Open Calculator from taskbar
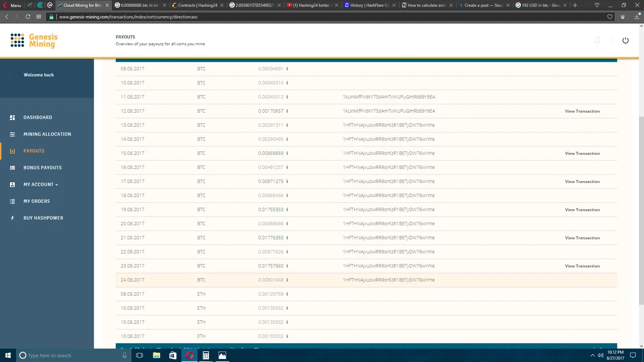Screen dimensions: 644x362 (206, 355)
